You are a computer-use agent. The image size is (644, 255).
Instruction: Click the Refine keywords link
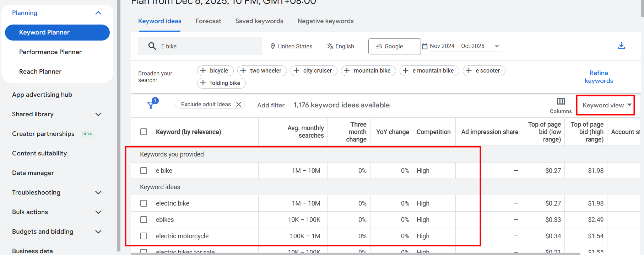(599, 77)
